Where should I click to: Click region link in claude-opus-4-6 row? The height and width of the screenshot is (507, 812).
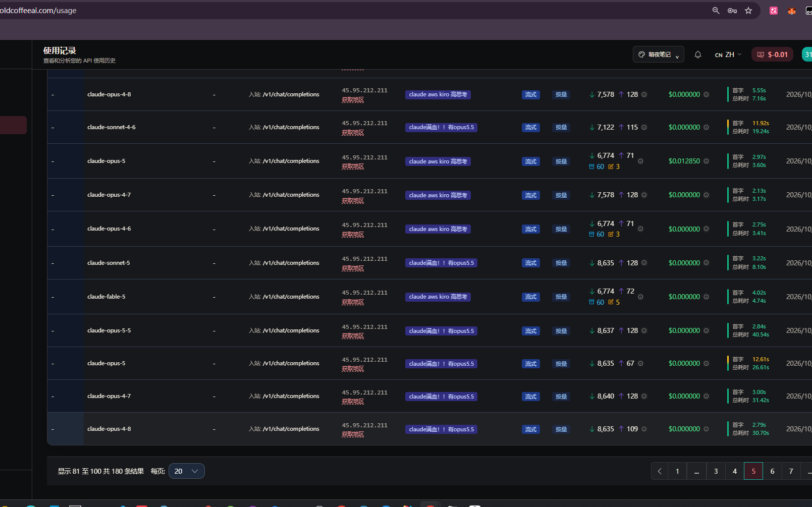(353, 235)
